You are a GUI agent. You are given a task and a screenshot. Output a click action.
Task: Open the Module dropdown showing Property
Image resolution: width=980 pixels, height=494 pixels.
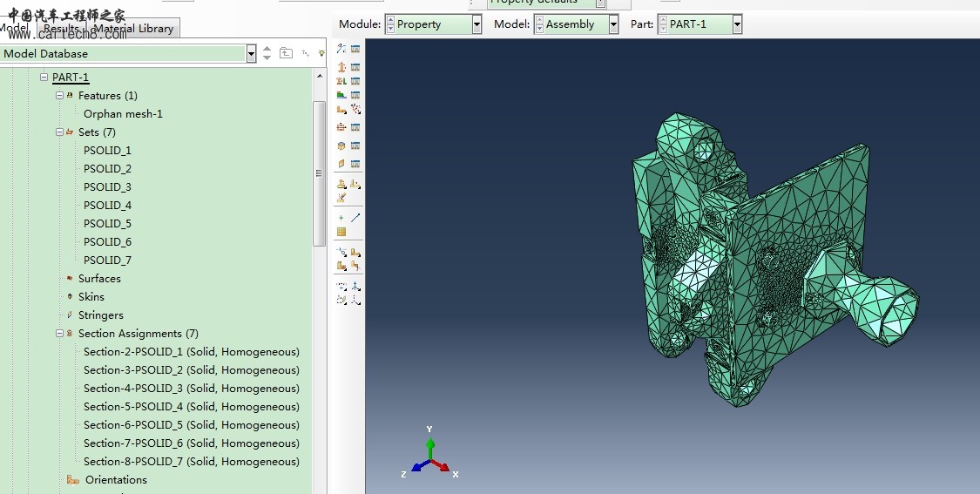pos(476,24)
